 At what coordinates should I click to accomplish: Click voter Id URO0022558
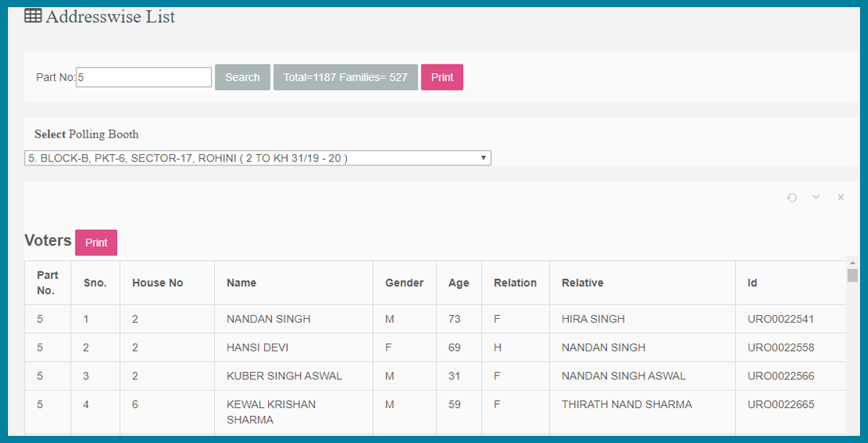tap(780, 348)
